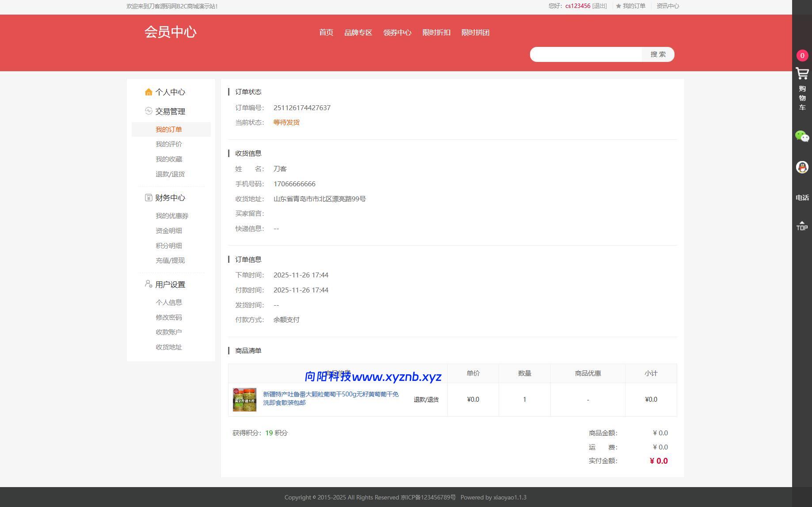Viewport: 812px width, 507px height.
Task: Click the star icon beside 我的订单
Action: (x=618, y=6)
